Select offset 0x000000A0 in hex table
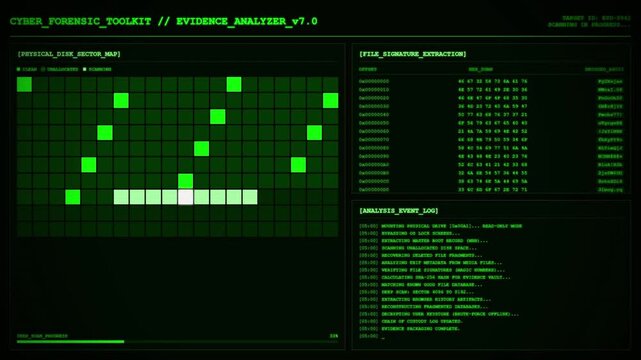Viewport: 641px width, 360px height. [x=374, y=165]
